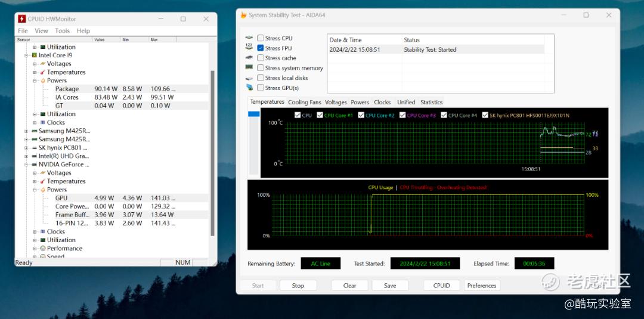Viewport: 644px width, 319px height.
Task: Click the disk icon next to Stress local disks
Action: coord(249,78)
